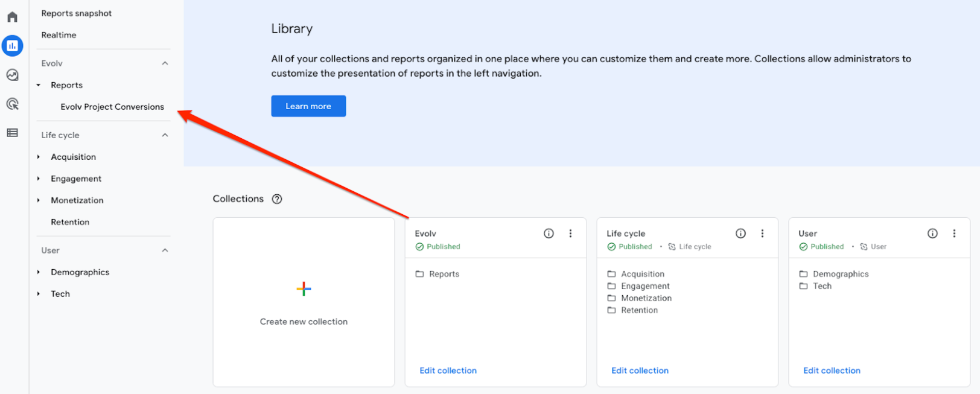
Task: Expand the Demographics tree arrow
Action: pyautogui.click(x=38, y=272)
